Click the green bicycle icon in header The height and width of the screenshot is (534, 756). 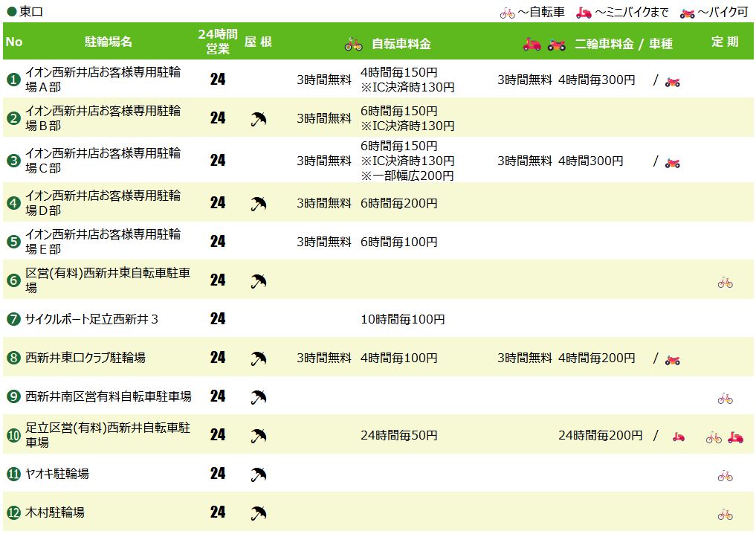click(353, 44)
